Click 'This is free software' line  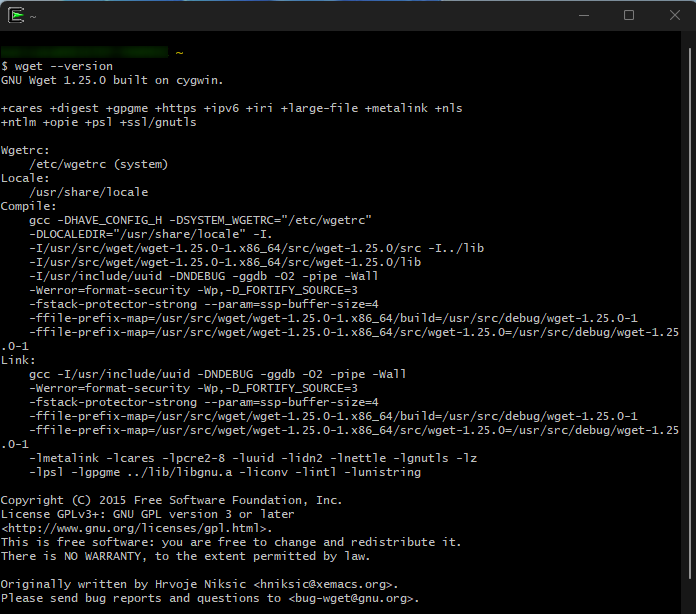coord(231,542)
